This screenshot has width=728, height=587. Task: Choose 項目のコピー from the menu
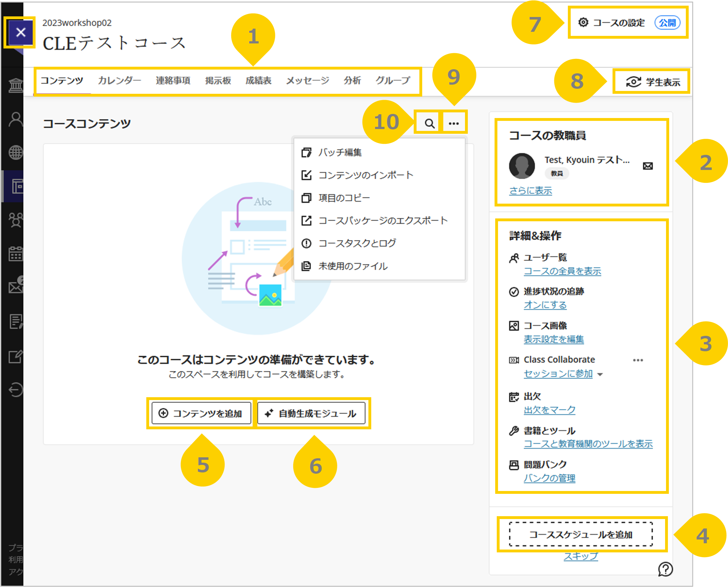[x=379, y=198]
